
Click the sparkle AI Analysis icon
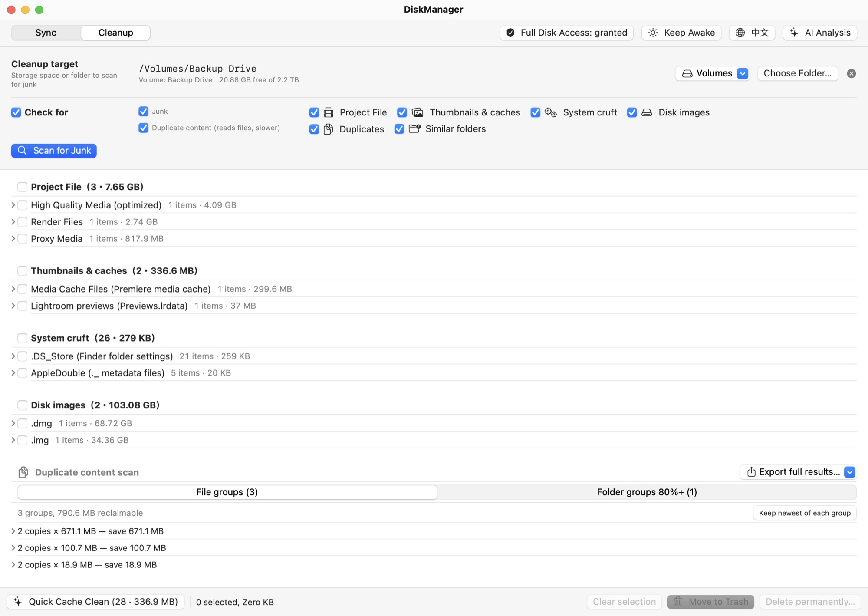794,33
